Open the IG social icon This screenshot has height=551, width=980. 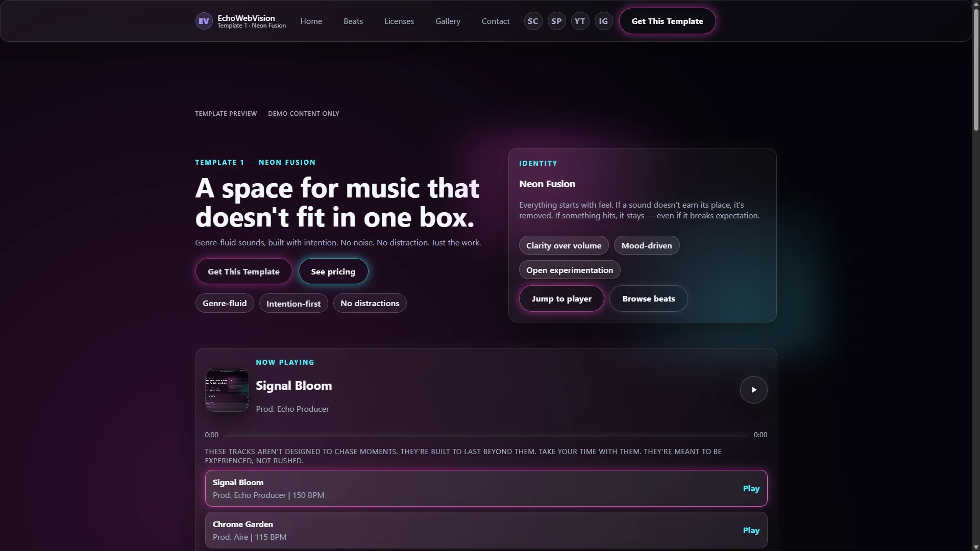click(x=603, y=21)
